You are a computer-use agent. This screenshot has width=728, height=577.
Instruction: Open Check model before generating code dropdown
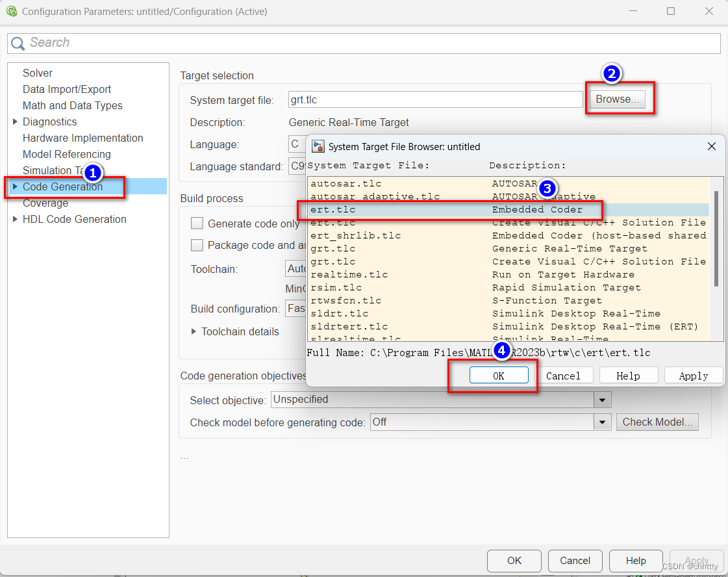click(x=602, y=422)
